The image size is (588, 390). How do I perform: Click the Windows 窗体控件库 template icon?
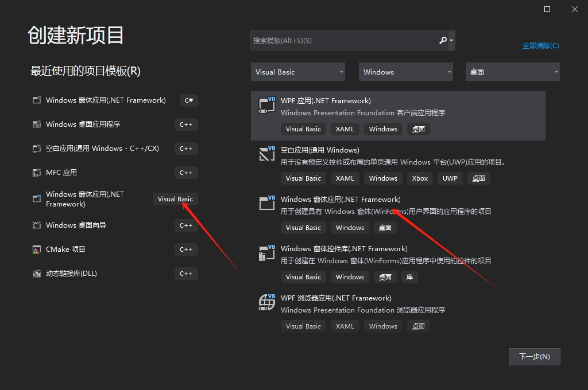click(x=267, y=252)
